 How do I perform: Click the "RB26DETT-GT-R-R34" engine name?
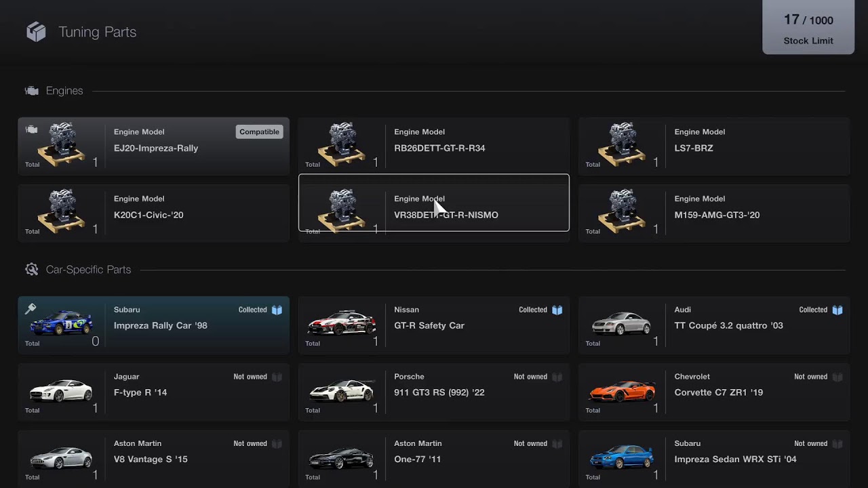tap(439, 148)
